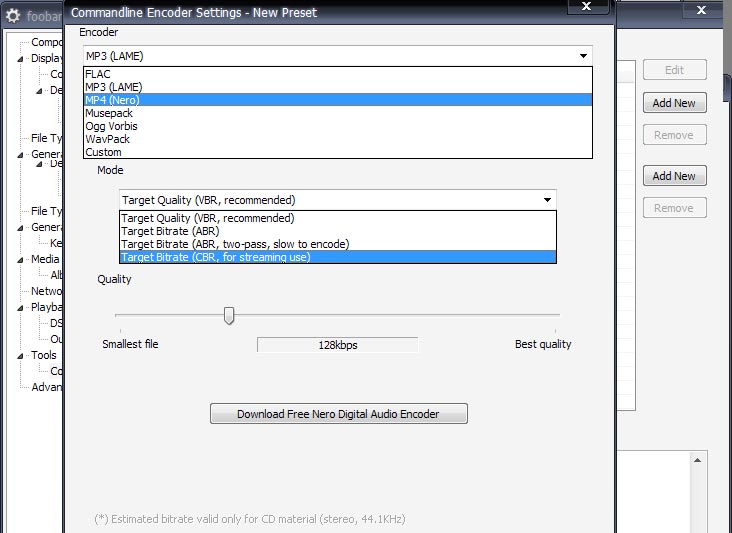Viewport: 732px width, 533px height.
Task: Open the Mode dropdown showing Target Quality
Action: point(338,200)
